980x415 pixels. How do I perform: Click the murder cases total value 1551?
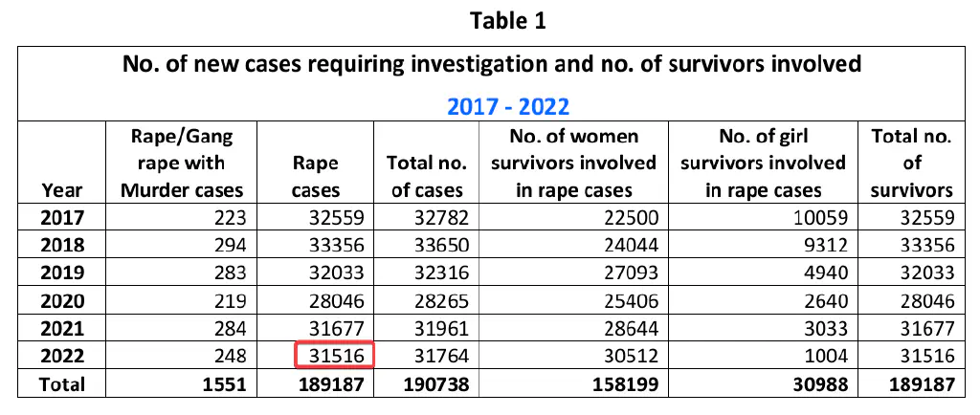point(225,384)
